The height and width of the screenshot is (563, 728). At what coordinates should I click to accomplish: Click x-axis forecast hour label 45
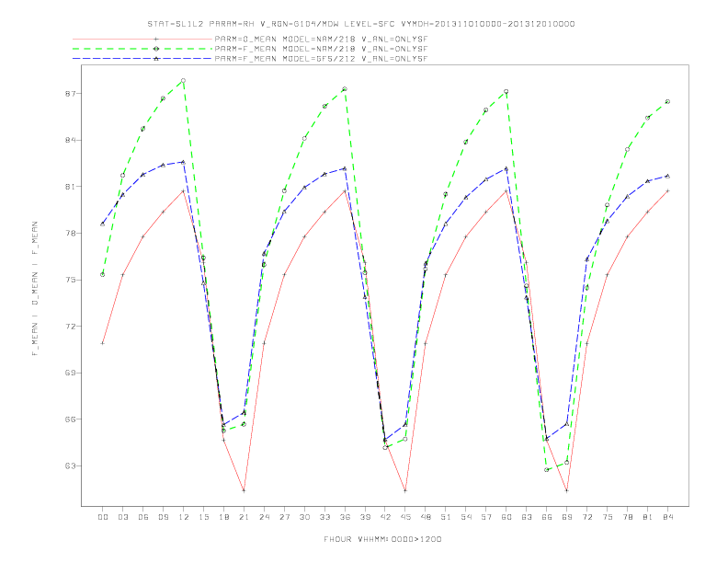(x=405, y=517)
